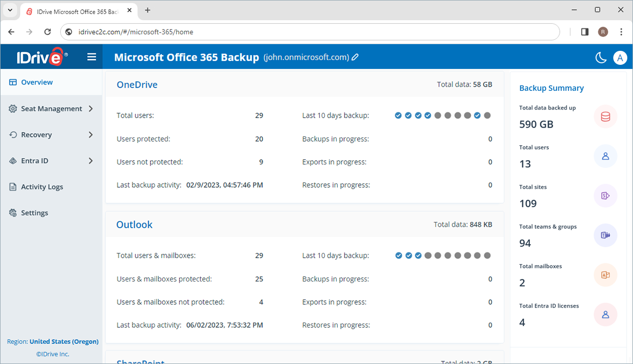Click the Entra ID diamond icon
Screen dimensions: 633x364
click(13, 161)
